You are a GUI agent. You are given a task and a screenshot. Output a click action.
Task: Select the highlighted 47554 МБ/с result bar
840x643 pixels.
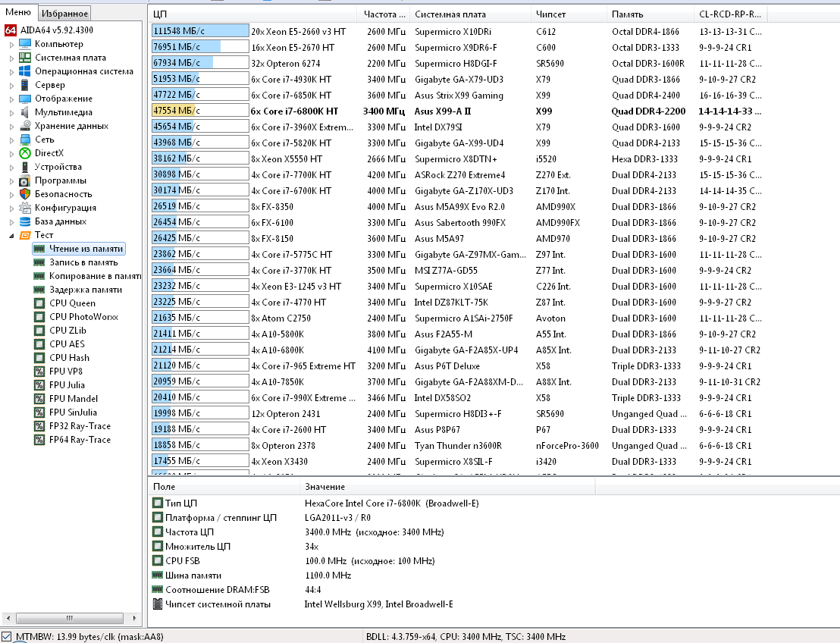[x=200, y=111]
